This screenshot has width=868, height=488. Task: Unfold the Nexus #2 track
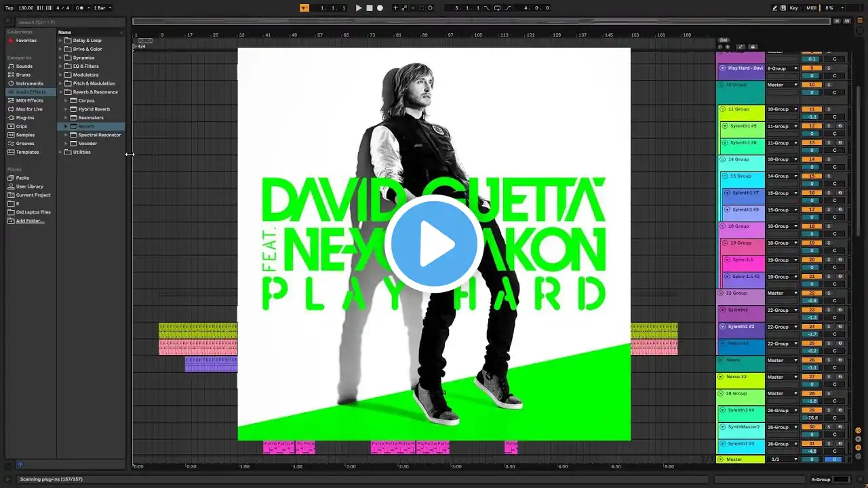click(722, 377)
